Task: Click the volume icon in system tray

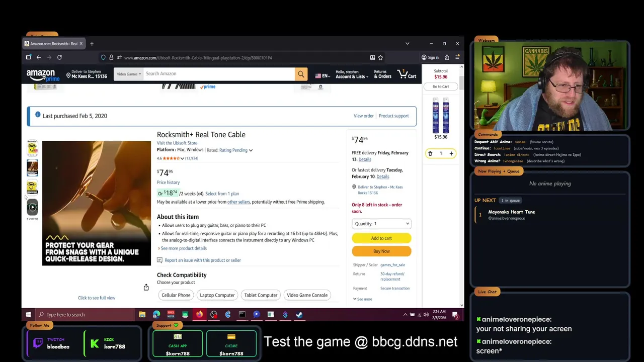Action: (426, 315)
